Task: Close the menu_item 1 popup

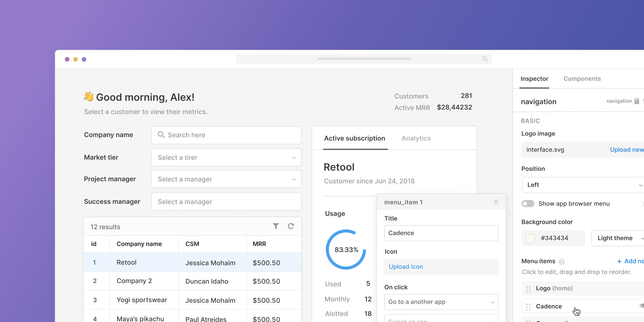Action: 496,202
